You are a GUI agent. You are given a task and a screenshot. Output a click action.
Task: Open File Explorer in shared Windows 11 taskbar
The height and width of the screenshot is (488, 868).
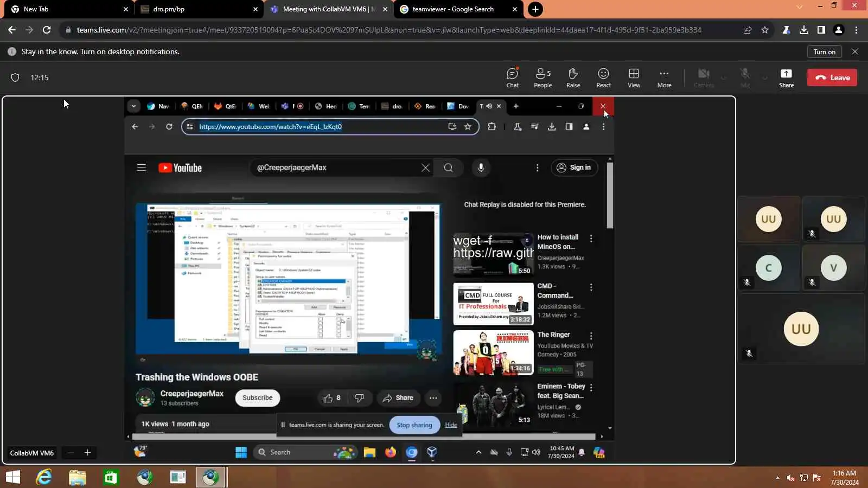370,452
